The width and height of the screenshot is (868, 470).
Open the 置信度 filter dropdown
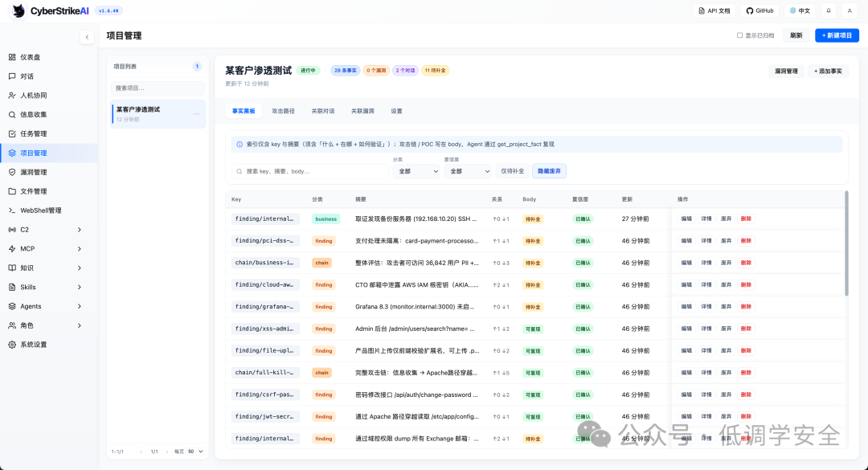click(x=468, y=171)
